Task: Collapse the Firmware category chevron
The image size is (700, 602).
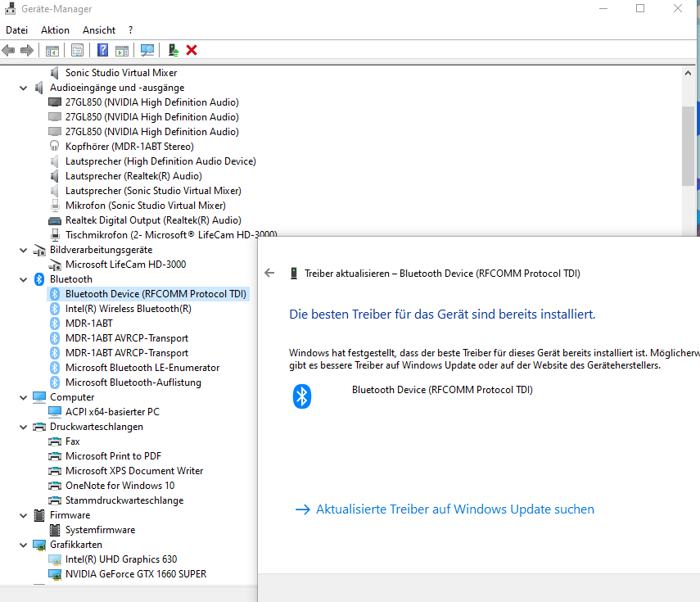Action: [23, 515]
